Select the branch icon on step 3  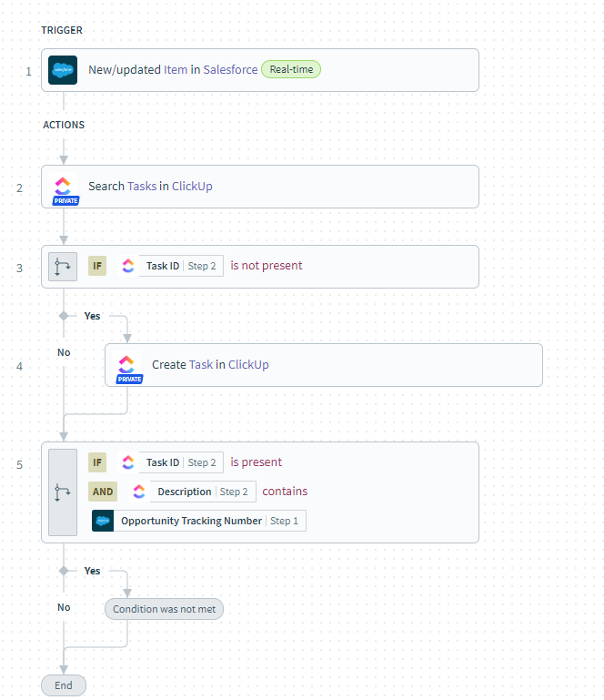click(63, 267)
